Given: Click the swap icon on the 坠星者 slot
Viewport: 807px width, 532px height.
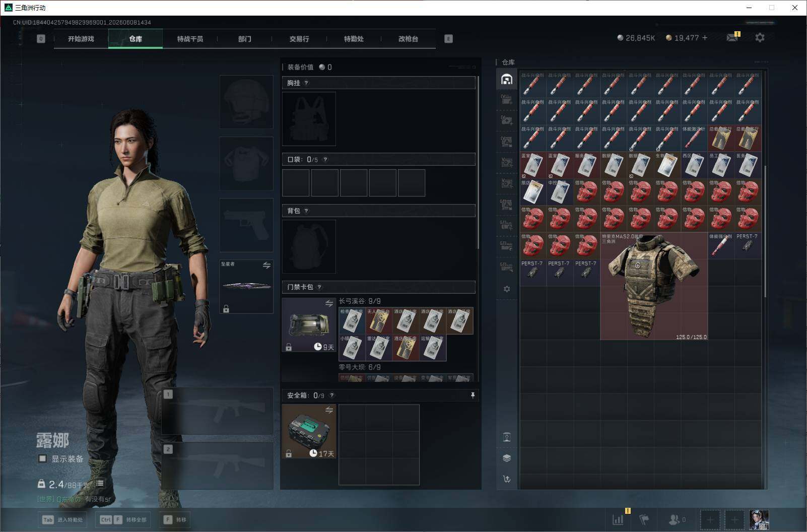Looking at the screenshot, I should point(266,265).
